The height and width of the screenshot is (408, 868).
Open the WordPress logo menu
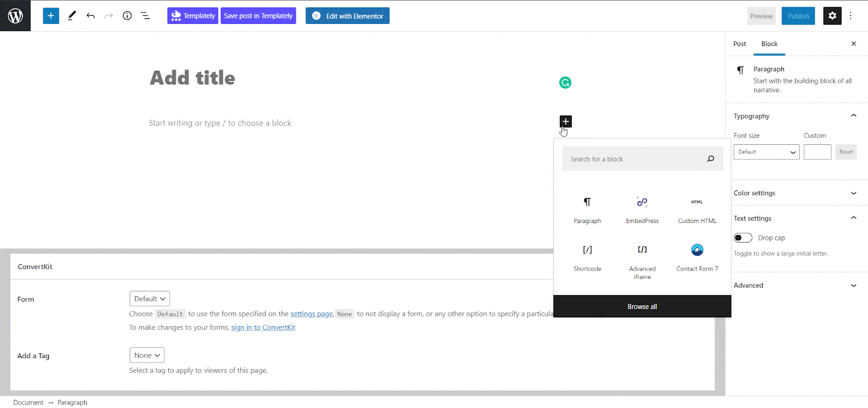coord(15,16)
